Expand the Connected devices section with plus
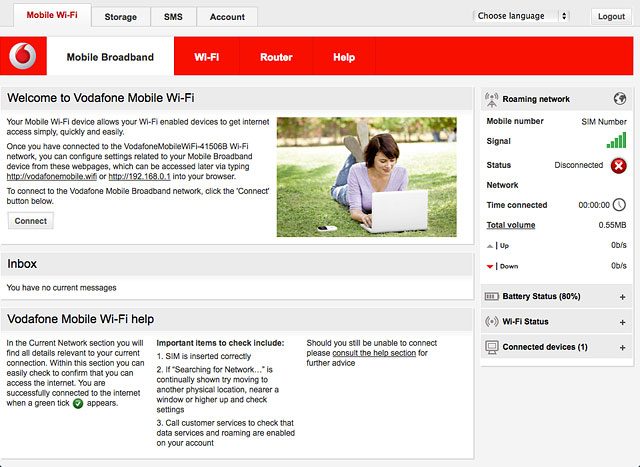640x467 pixels. tap(622, 348)
